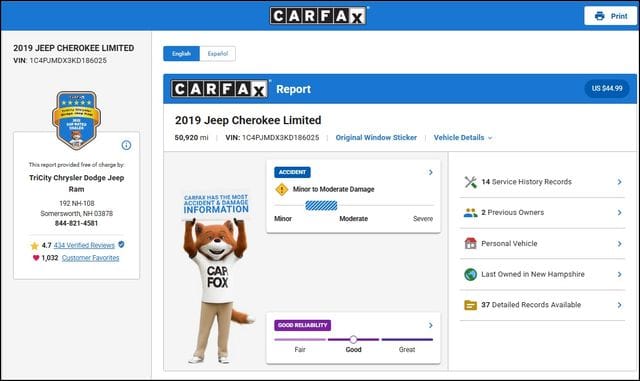Click the printer icon in Print button
Screen dimensions: 640x381
[x=599, y=16]
